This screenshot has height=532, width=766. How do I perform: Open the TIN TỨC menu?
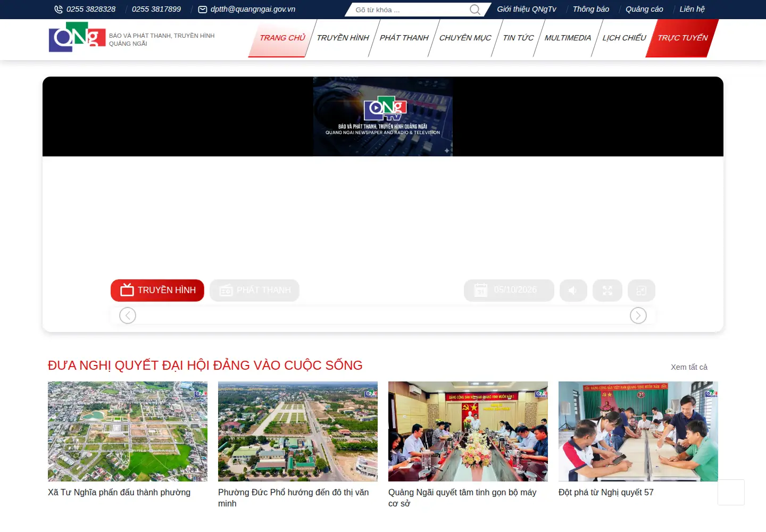point(518,38)
